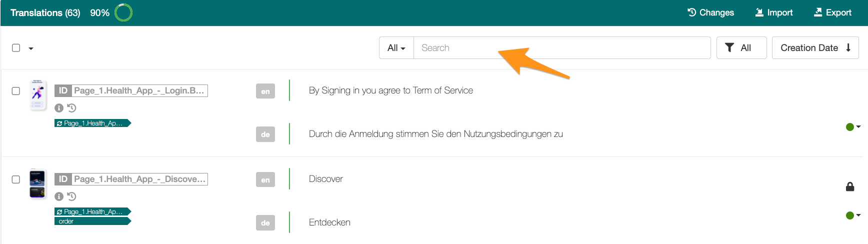This screenshot has width=868, height=244.
Task: Click the Page_1.Health_App_-_Login key ID label
Action: click(131, 90)
